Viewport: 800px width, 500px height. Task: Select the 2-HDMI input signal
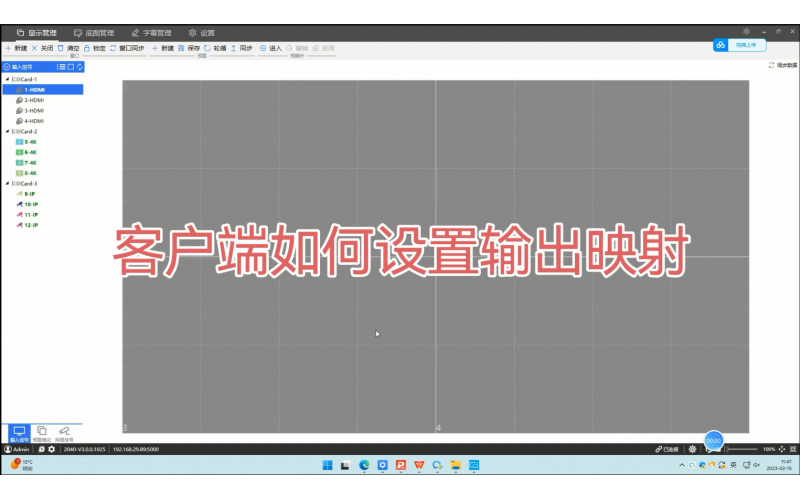30,100
